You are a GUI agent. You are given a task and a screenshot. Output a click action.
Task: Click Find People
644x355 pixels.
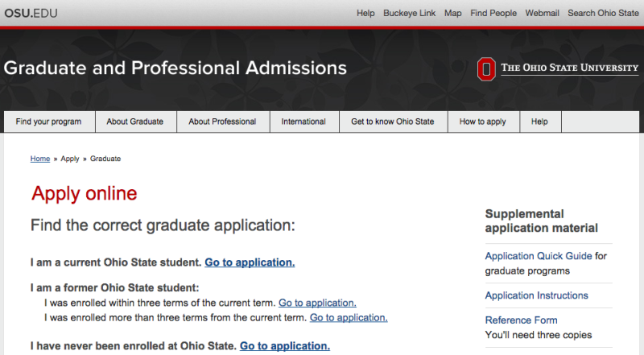coord(493,13)
